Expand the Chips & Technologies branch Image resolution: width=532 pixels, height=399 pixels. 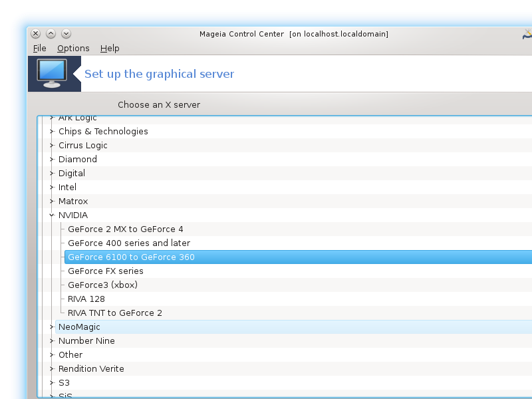click(52, 131)
